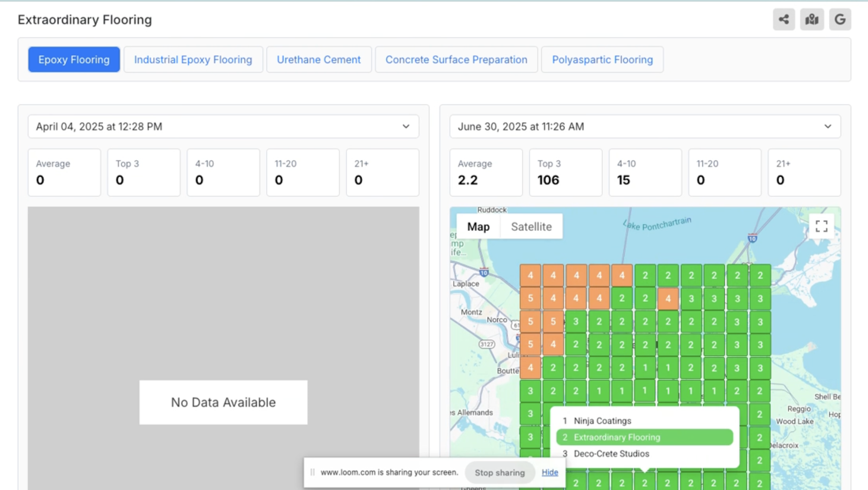Expand the April 04, 2025 date dropdown
Viewport: 868px width, 490px height.
[x=223, y=126]
